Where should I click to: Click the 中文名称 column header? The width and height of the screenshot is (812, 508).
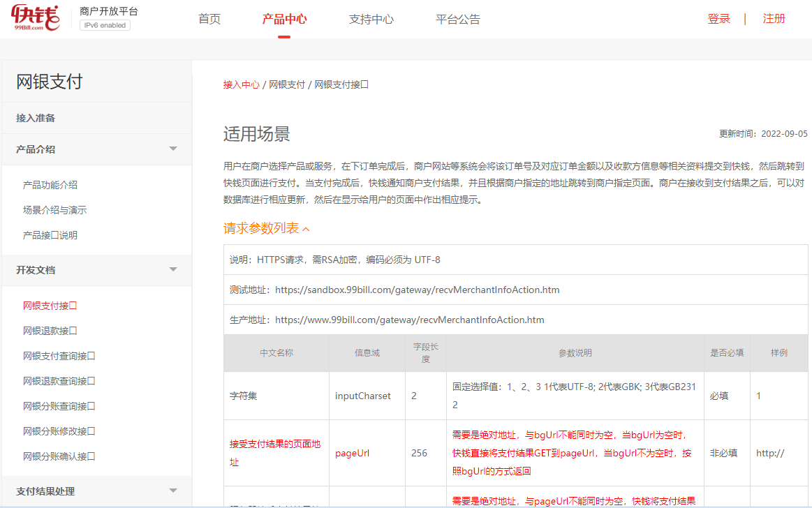click(276, 353)
